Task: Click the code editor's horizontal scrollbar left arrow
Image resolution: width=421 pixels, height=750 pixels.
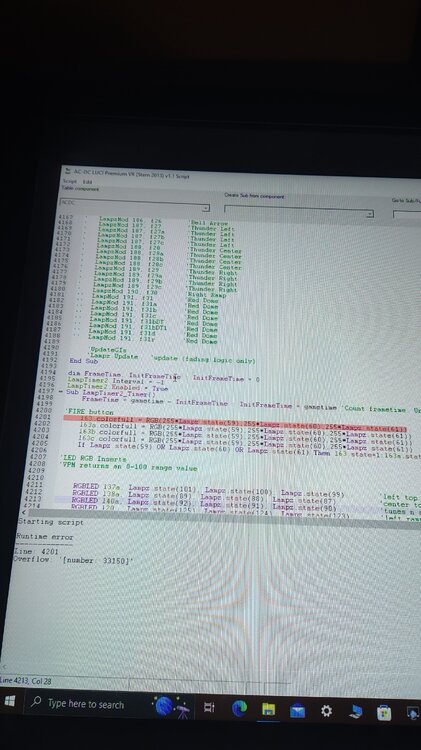Action: [24, 513]
